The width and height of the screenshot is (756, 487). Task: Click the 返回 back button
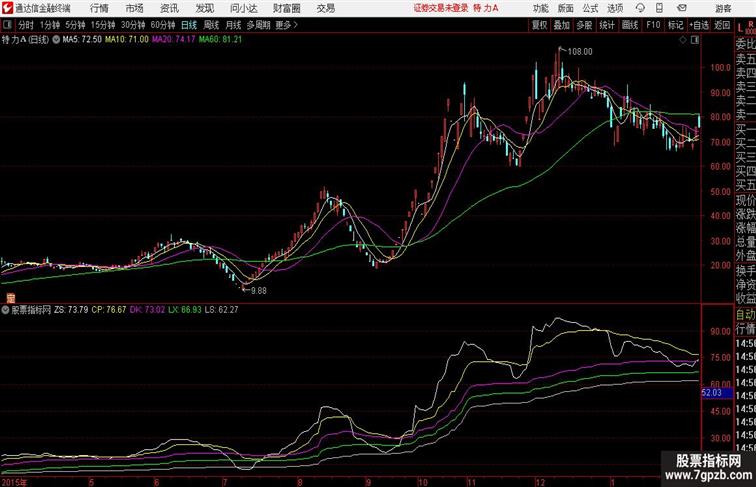[722, 25]
